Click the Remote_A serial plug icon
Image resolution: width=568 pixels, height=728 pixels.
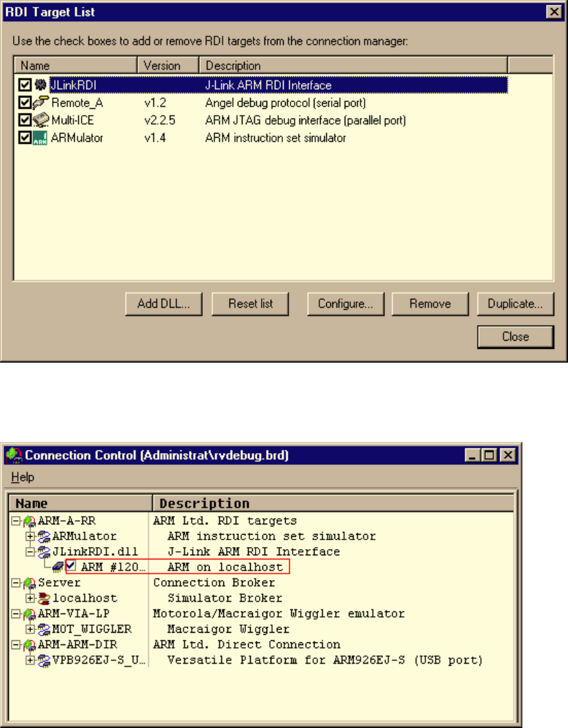41,102
